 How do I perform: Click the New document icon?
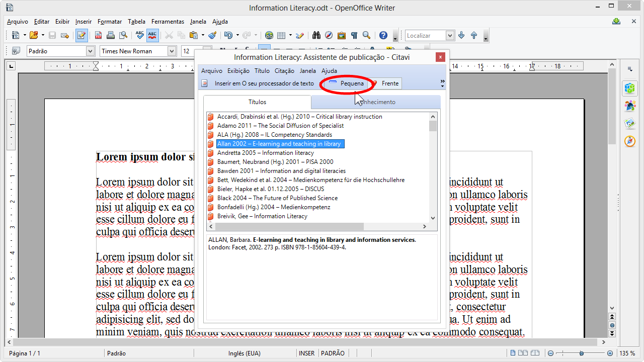16,35
